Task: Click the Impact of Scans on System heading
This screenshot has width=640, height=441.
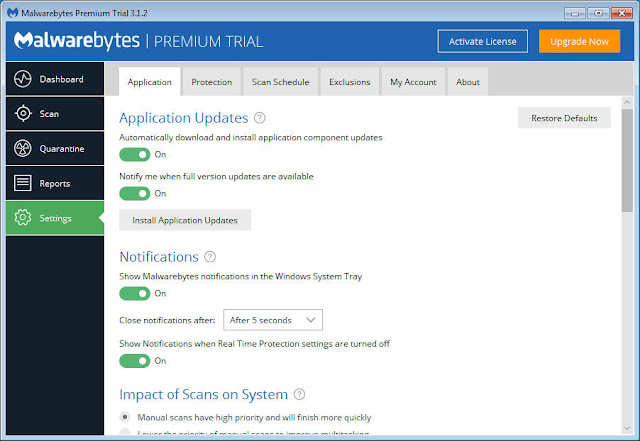Action: point(203,394)
